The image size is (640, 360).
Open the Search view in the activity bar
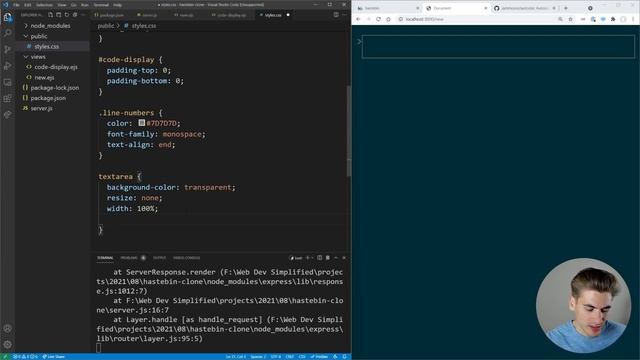click(x=7, y=33)
